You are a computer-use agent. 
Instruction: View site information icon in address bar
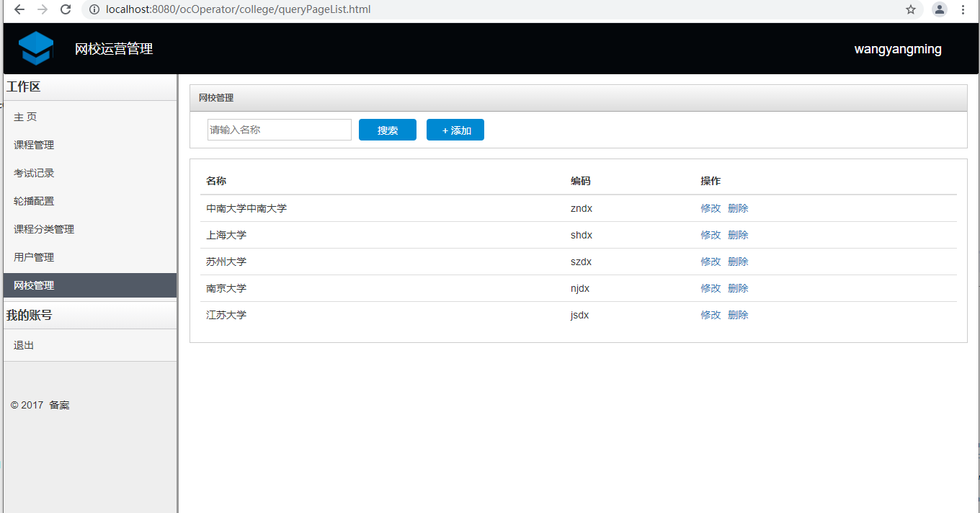point(94,9)
